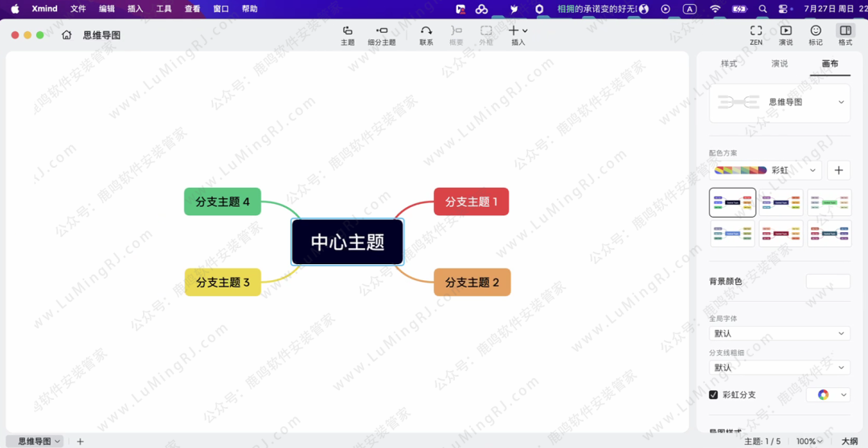Open the 编辑 menu
This screenshot has width=868, height=448.
[x=107, y=9]
